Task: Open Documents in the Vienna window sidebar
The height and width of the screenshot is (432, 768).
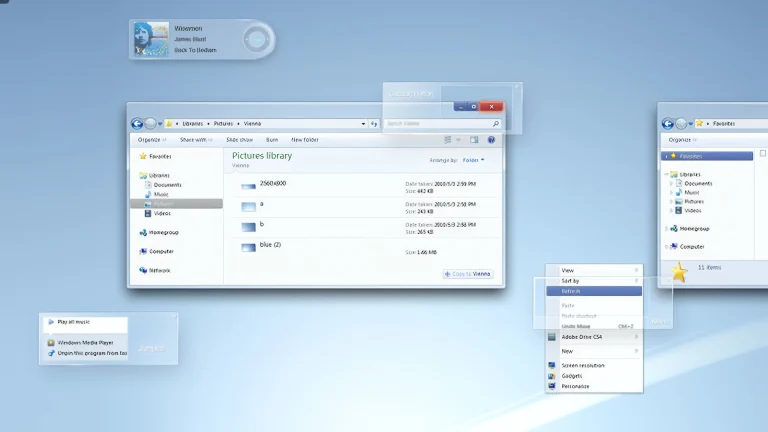Action: (x=163, y=185)
